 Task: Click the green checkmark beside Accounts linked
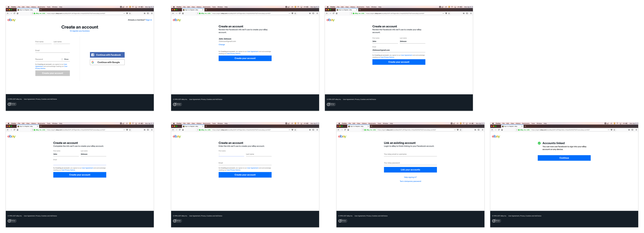539,143
